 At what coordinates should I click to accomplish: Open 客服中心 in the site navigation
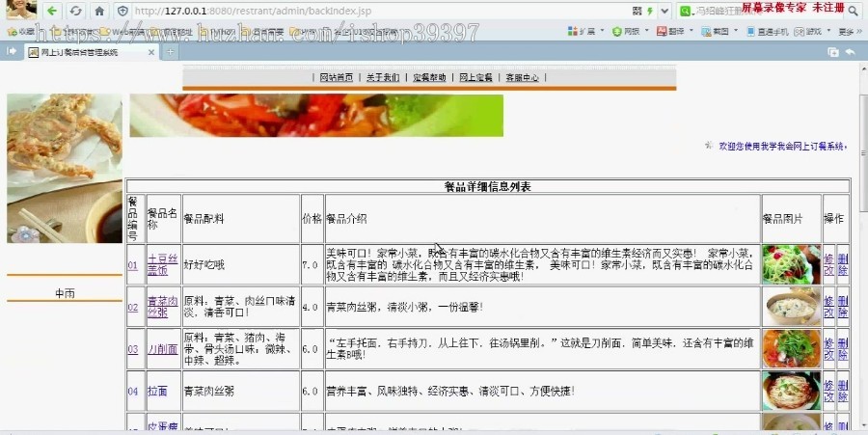(x=522, y=77)
